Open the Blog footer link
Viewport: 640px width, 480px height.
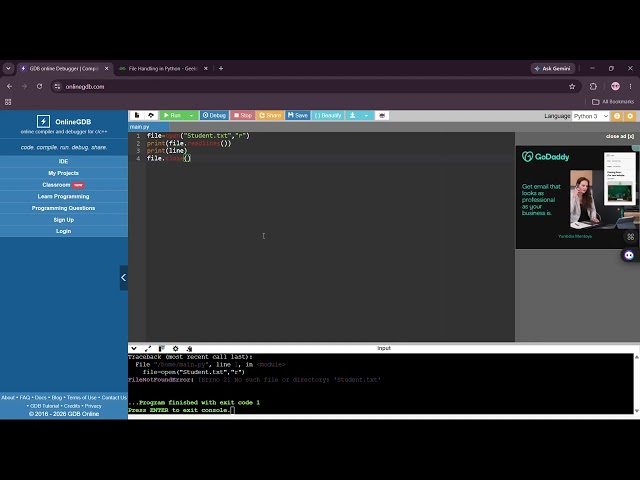(x=57, y=398)
